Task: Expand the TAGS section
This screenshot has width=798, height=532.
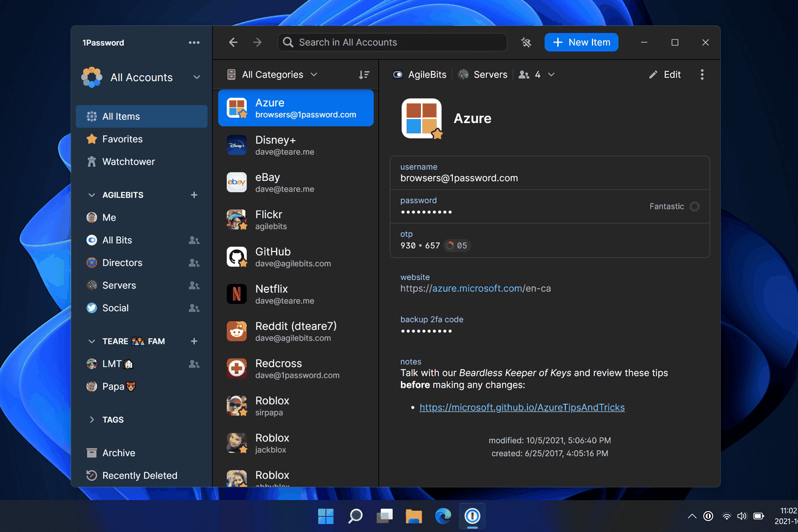Action: 92,420
